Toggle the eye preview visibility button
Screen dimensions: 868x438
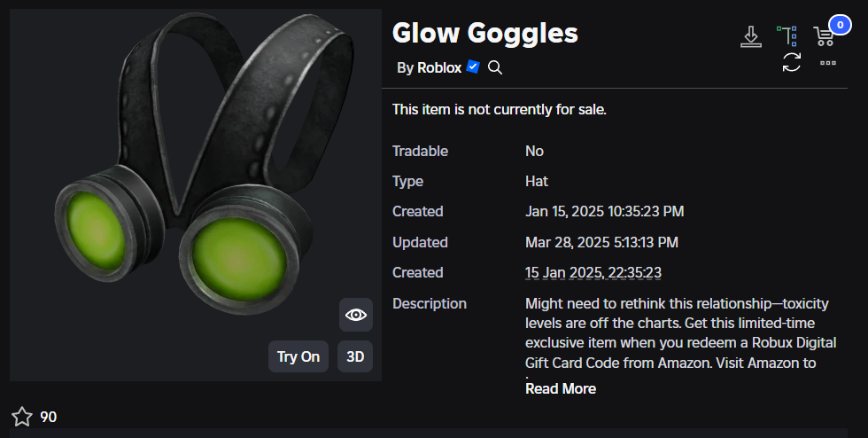point(355,315)
